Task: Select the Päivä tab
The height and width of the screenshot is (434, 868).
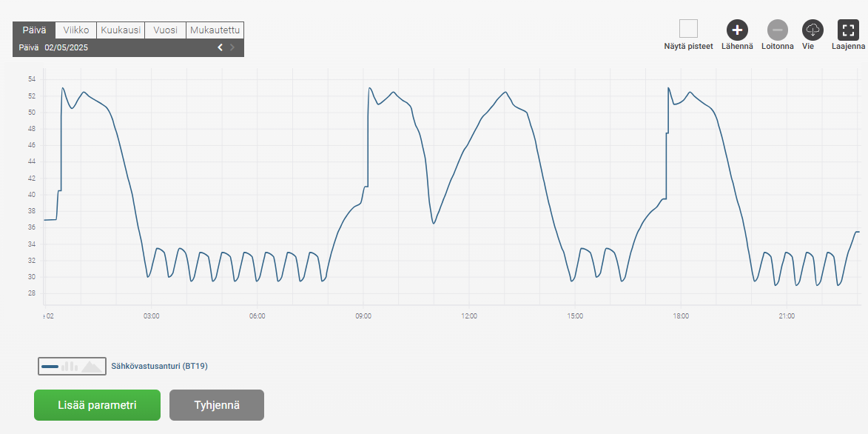Action: click(x=34, y=30)
